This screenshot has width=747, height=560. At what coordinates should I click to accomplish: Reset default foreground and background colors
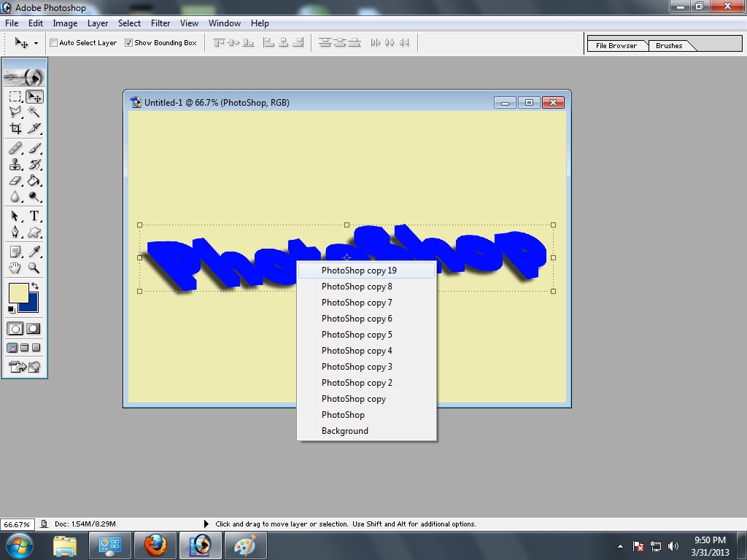pos(12,309)
